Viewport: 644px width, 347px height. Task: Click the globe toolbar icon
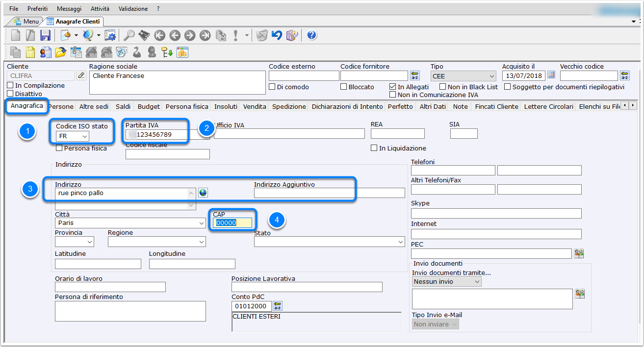pyautogui.click(x=88, y=35)
